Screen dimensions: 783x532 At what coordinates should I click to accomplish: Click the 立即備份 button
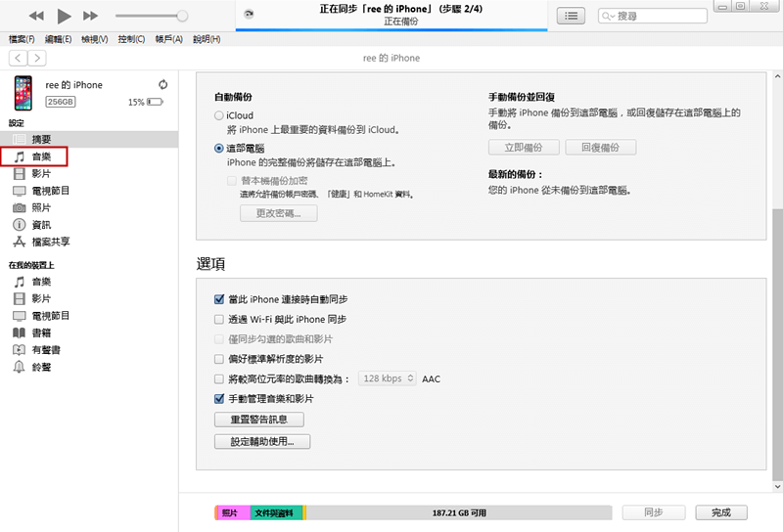pos(524,148)
